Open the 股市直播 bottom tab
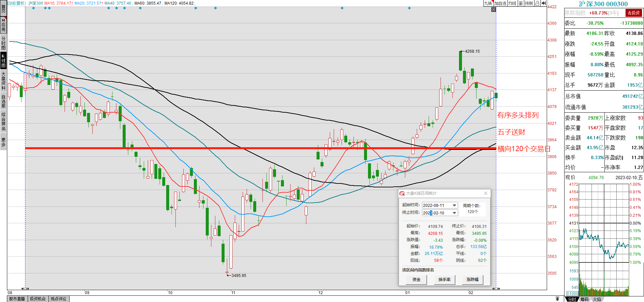 tap(17, 299)
